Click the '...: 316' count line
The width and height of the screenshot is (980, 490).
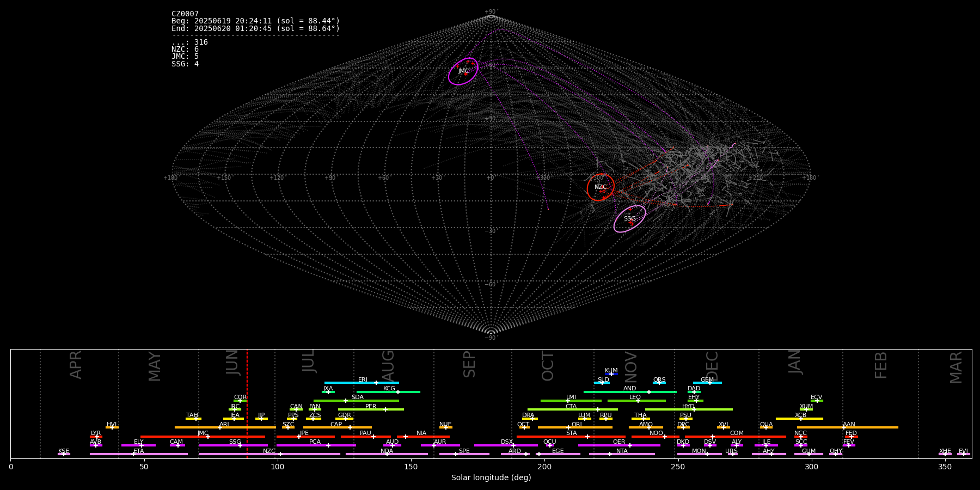[x=189, y=42]
